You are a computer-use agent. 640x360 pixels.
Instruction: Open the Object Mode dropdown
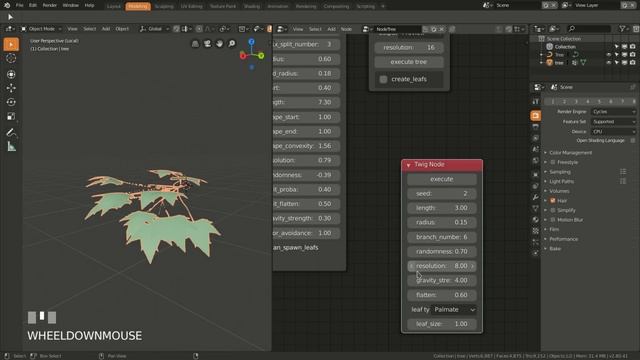coord(41,29)
